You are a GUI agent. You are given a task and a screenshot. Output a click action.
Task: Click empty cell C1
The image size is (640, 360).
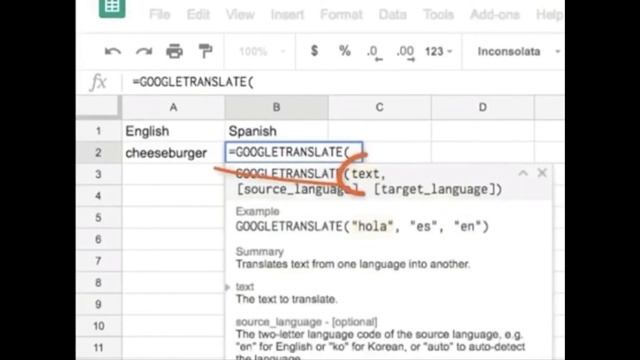tap(380, 131)
